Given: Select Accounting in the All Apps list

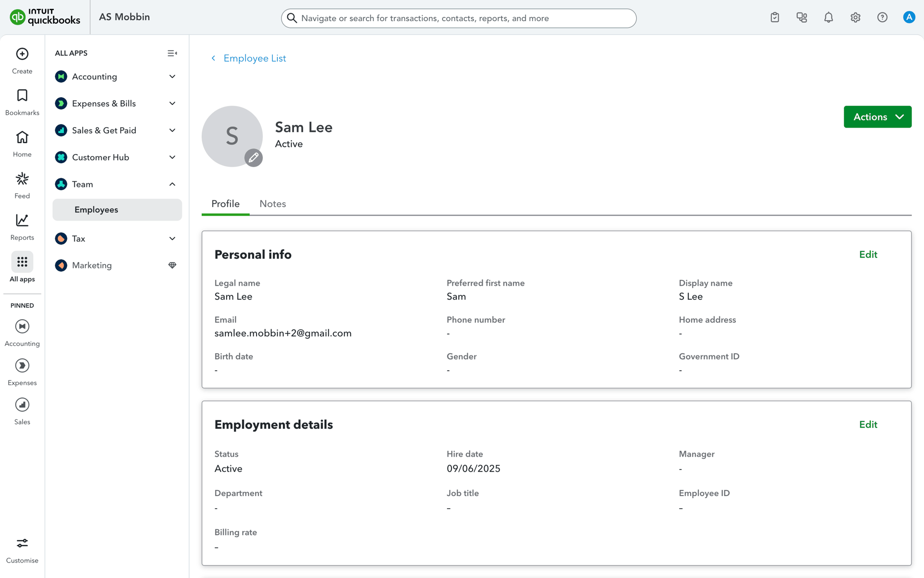Looking at the screenshot, I should (117, 77).
